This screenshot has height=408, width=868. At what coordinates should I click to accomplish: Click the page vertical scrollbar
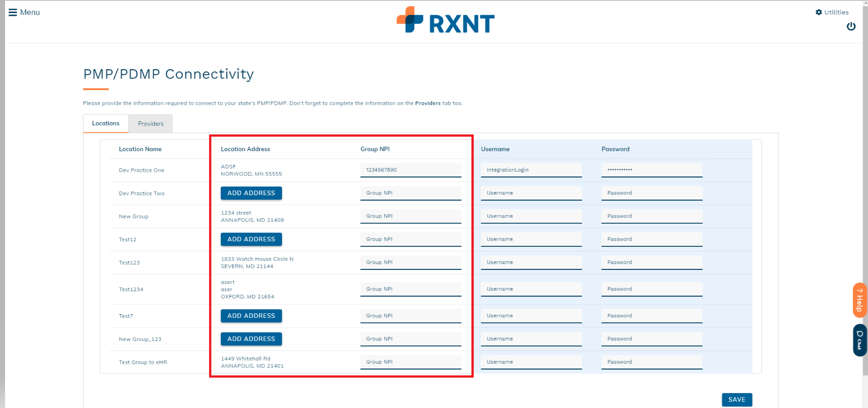pyautogui.click(x=865, y=181)
